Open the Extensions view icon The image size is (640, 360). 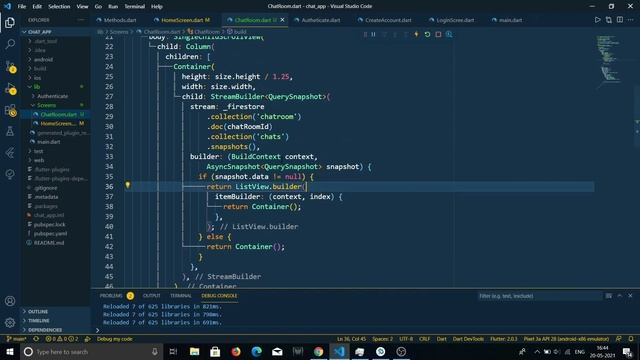tap(10, 110)
